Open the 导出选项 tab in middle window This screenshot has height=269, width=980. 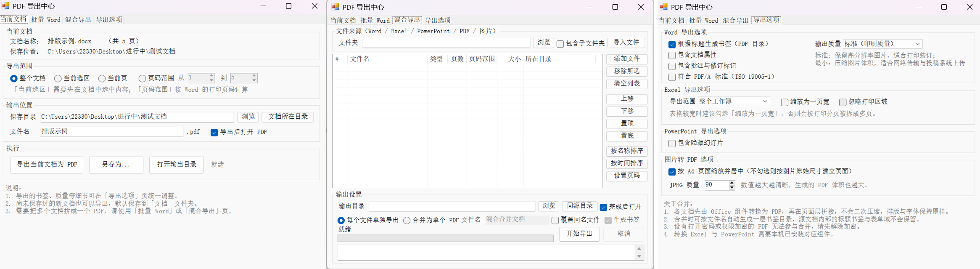tap(438, 20)
